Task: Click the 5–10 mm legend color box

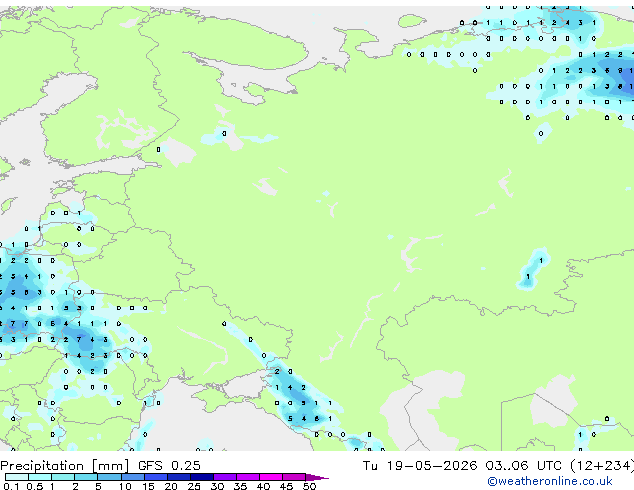Action: pos(109,477)
